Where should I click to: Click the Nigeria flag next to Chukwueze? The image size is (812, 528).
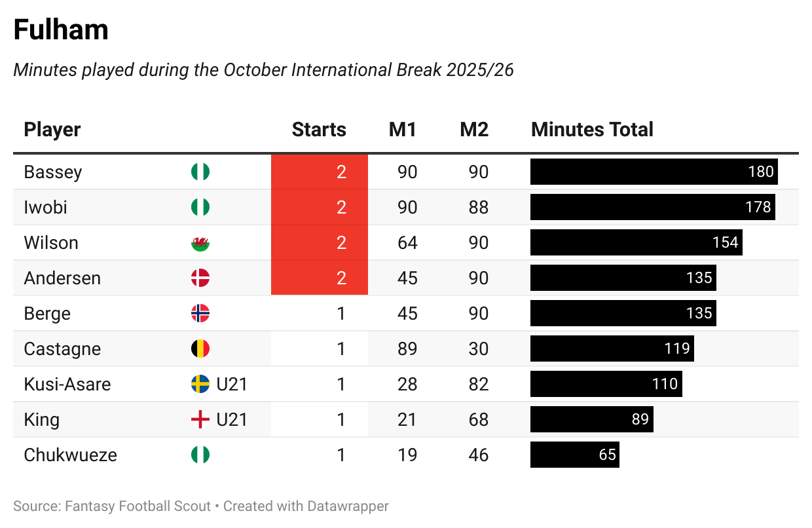[200, 455]
